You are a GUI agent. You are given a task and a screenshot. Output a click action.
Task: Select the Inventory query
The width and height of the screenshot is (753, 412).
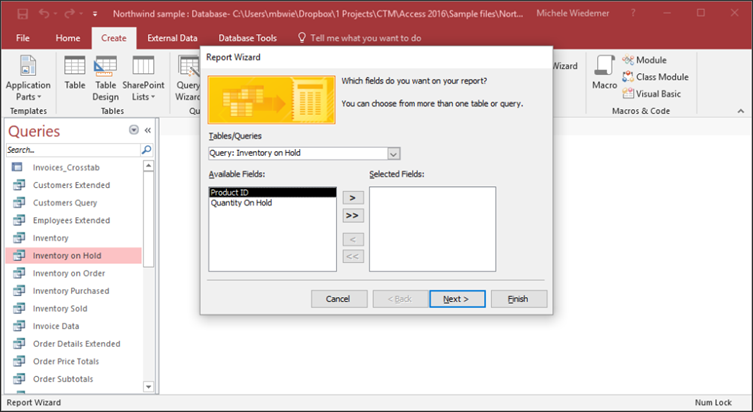click(x=74, y=238)
